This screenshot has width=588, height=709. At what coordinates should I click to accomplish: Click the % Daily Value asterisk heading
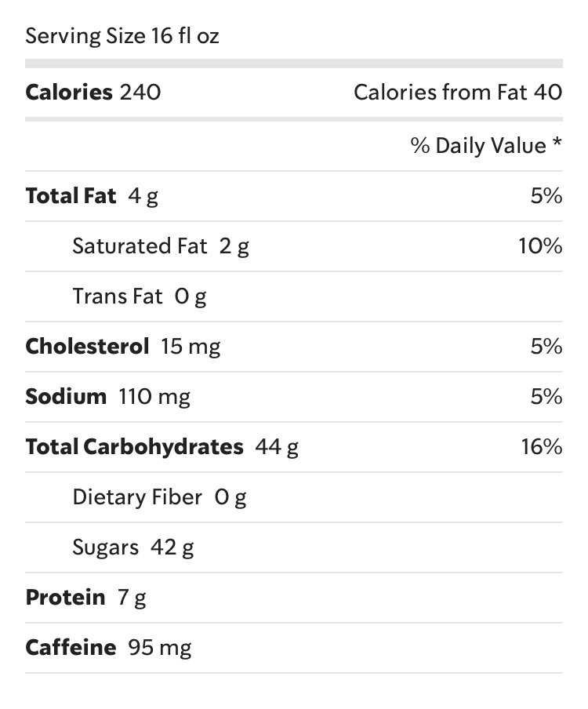click(486, 146)
